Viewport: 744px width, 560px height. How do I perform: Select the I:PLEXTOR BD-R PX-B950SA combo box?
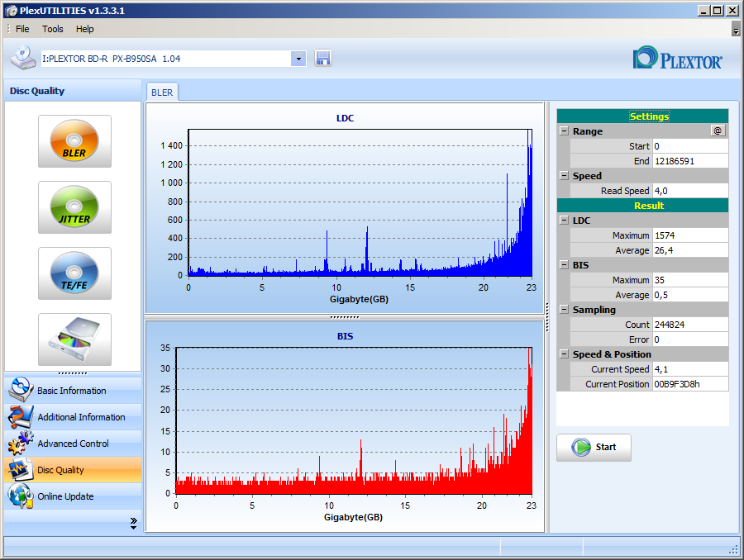[x=174, y=59]
